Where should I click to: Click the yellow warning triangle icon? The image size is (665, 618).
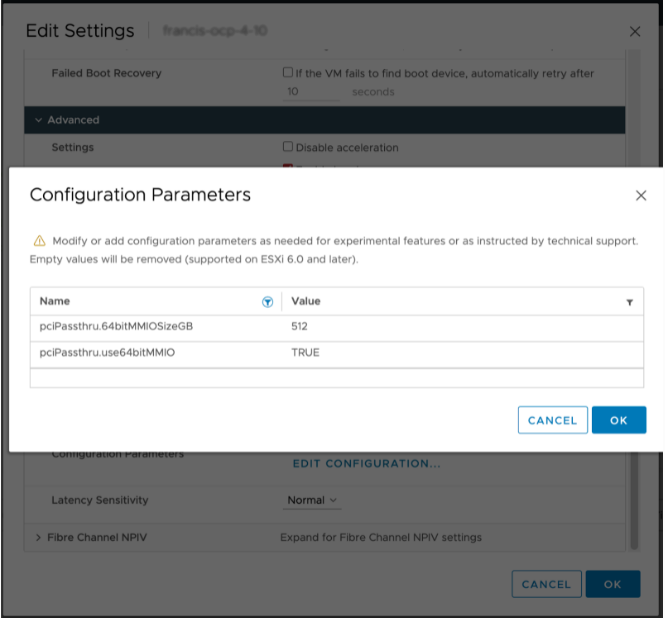pos(39,241)
